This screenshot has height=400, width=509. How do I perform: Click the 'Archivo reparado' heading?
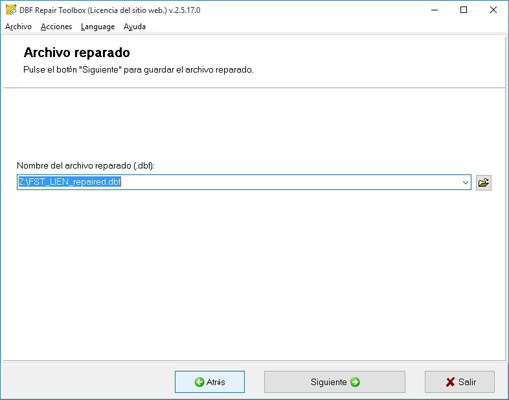77,53
